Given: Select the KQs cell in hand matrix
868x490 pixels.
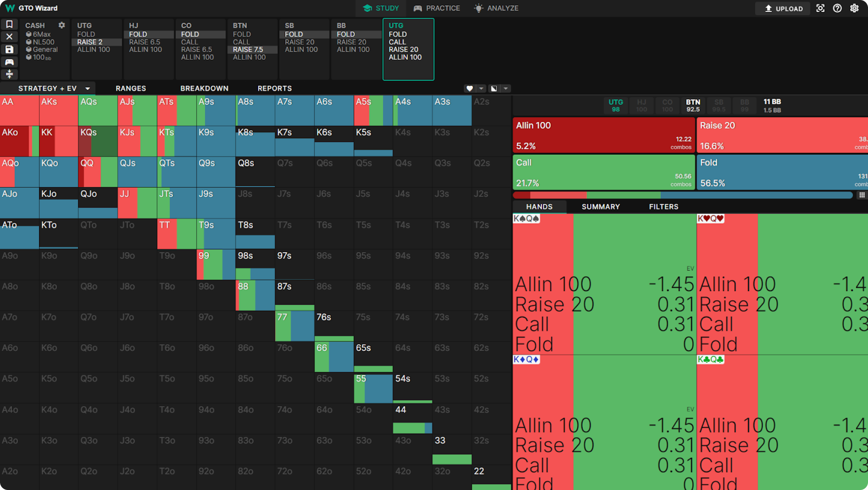Looking at the screenshot, I should pos(98,141).
